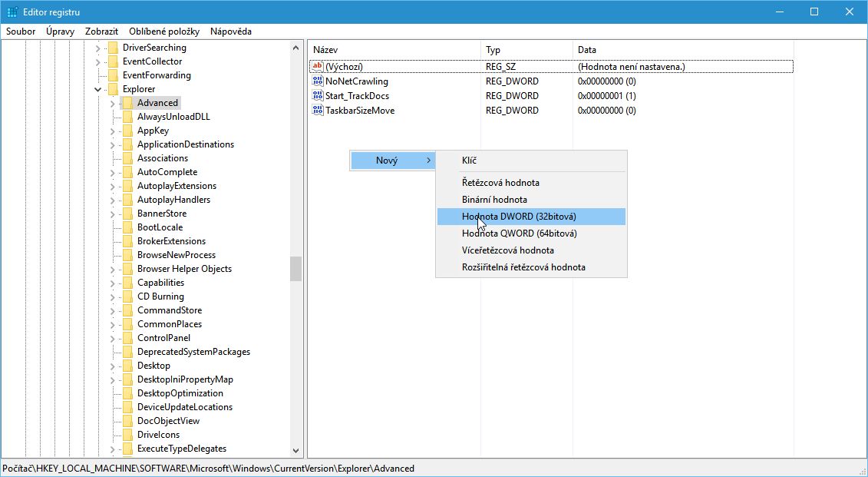
Task: Click the (Výchozí) string value icon
Action: tap(318, 67)
